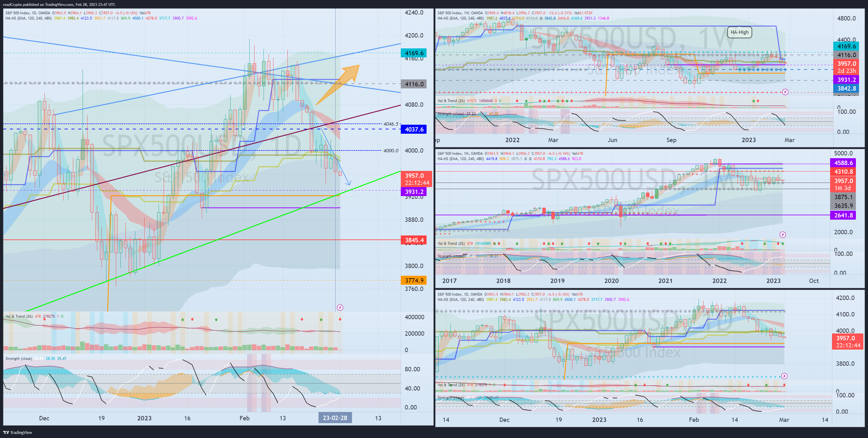868x438 pixels.
Task: Click the gray 3635.9 price label on the monthly chart
Action: (x=843, y=206)
